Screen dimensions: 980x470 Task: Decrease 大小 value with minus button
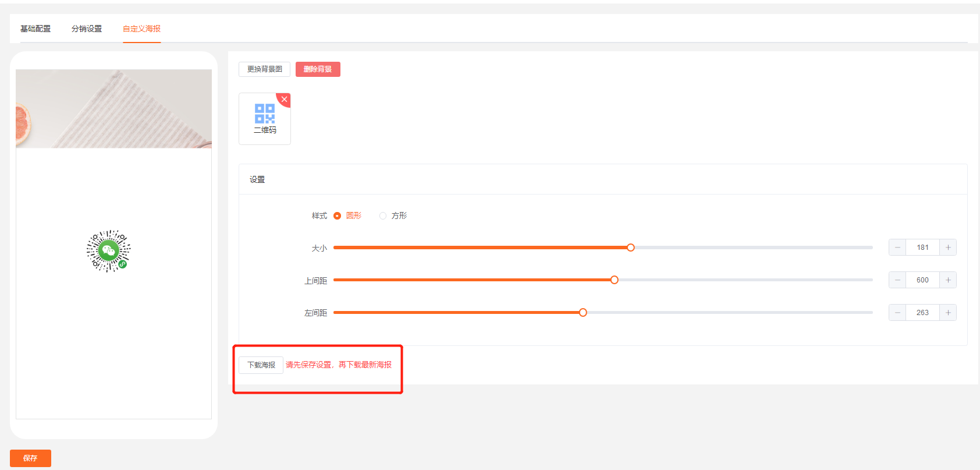tap(897, 248)
